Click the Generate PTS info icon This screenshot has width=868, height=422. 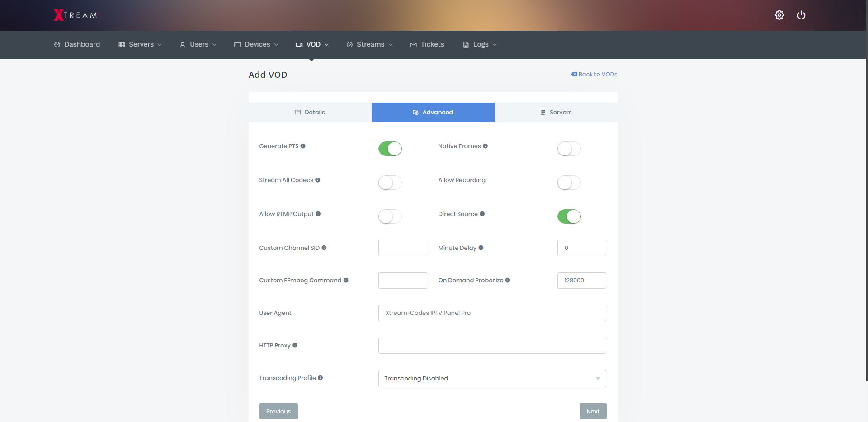303,146
